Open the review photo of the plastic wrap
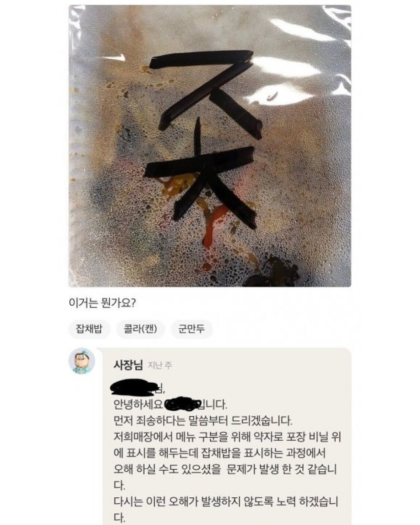 (x=210, y=146)
